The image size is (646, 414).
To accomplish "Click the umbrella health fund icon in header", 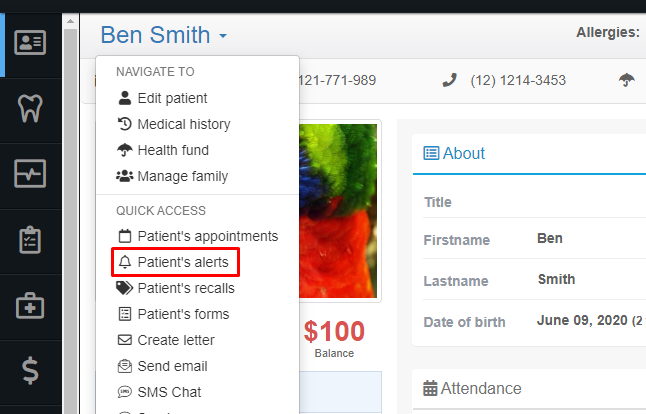I will [x=626, y=80].
